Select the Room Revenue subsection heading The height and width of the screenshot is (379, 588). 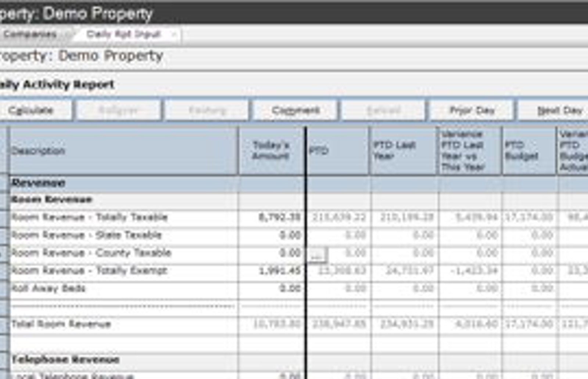click(x=51, y=200)
